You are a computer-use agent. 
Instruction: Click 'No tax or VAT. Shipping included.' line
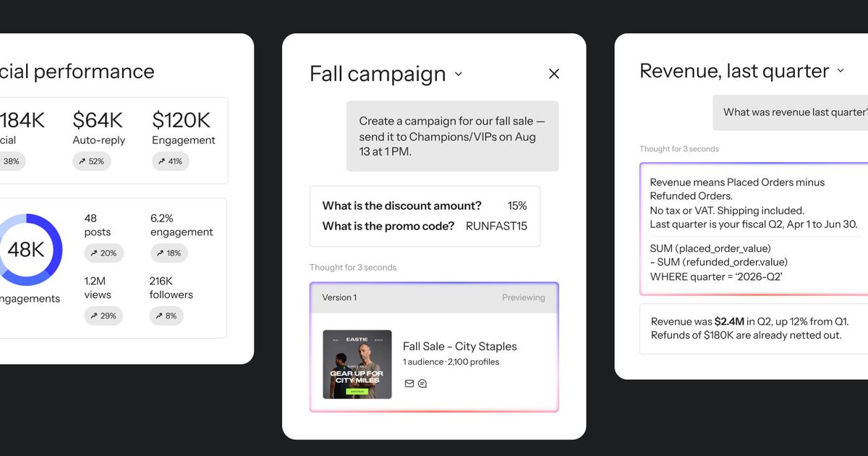tap(727, 211)
